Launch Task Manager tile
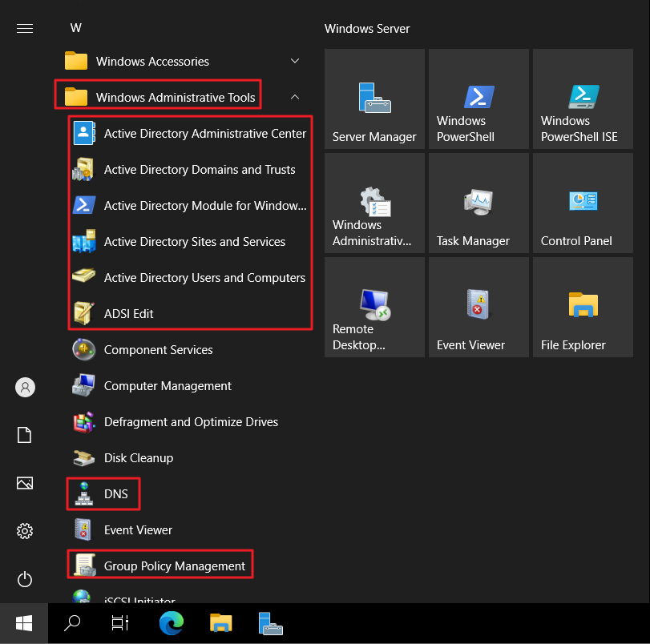The width and height of the screenshot is (650, 644). coord(478,203)
